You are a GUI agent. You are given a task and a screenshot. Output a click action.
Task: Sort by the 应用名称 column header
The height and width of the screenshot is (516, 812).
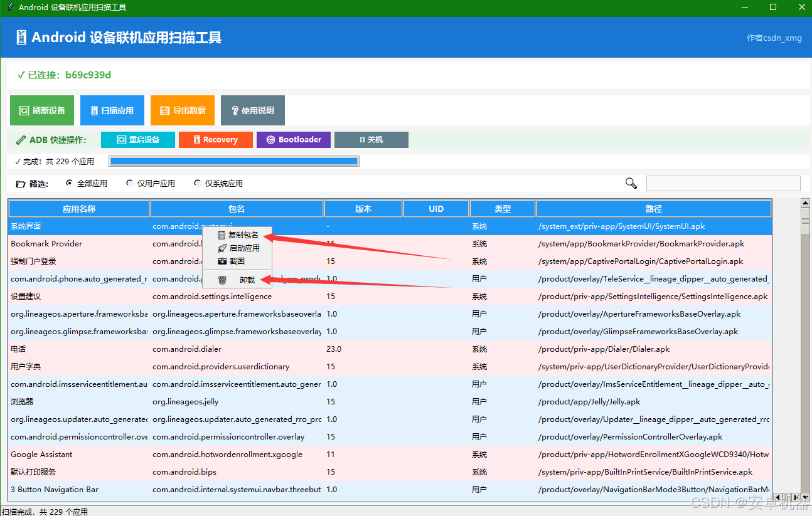[x=79, y=209]
